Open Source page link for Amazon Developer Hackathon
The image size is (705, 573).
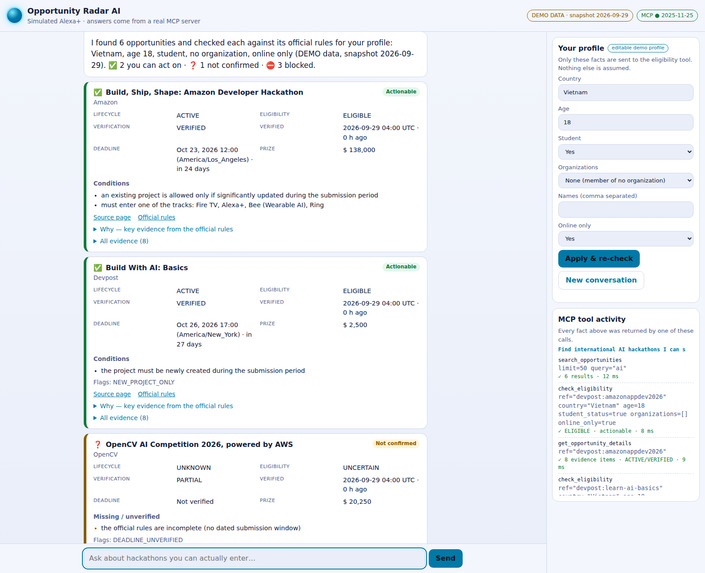click(x=112, y=217)
